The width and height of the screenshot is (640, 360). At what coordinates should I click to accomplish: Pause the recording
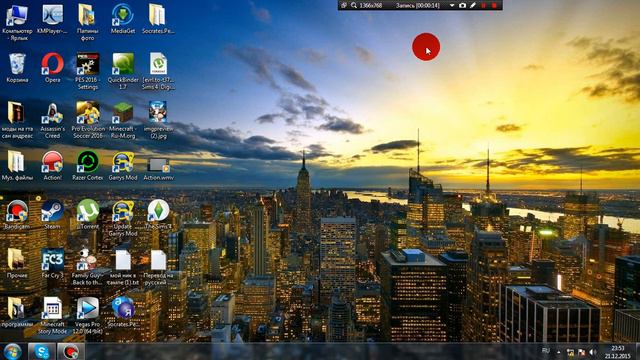coord(484,5)
